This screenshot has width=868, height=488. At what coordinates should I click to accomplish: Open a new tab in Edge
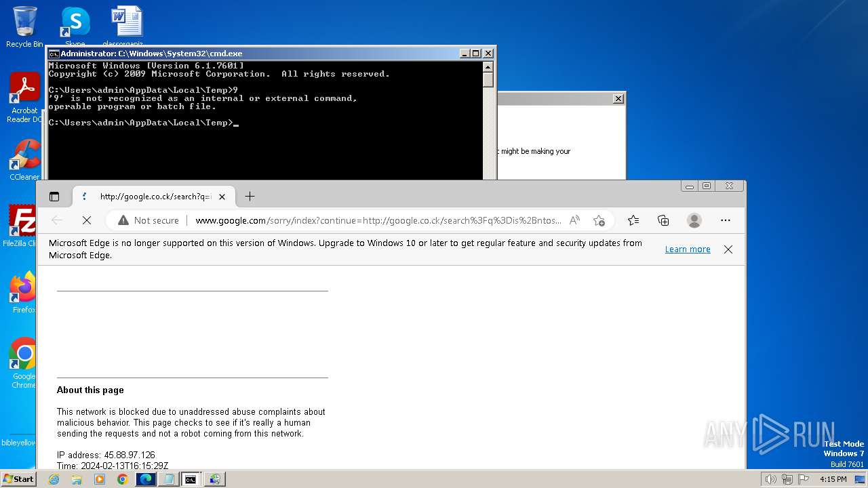point(250,197)
